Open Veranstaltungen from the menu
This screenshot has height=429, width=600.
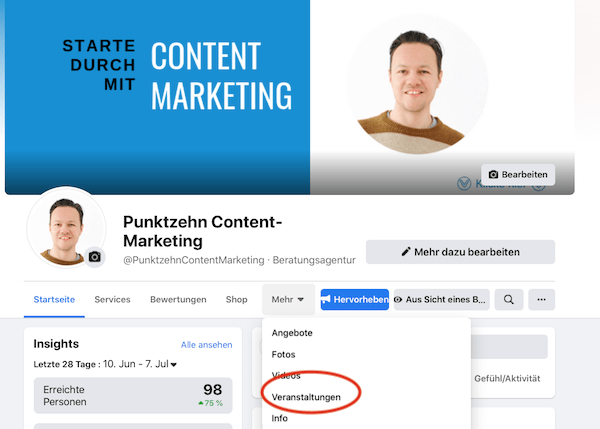point(306,397)
